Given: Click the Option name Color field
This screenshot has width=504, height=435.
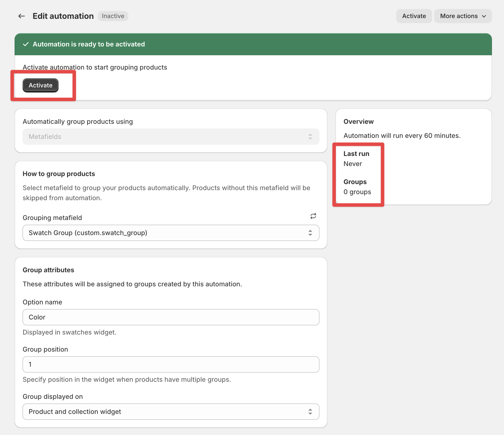Looking at the screenshot, I should tap(171, 317).
